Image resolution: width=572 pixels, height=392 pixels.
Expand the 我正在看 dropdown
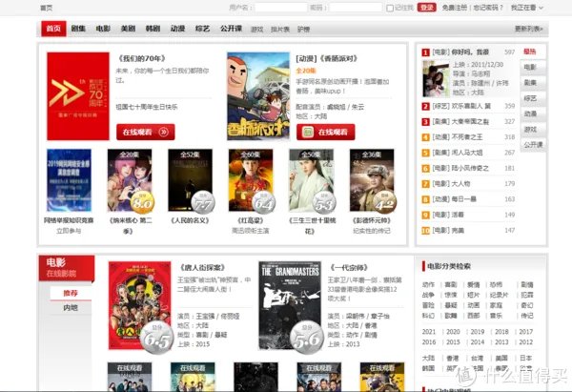coord(527,8)
